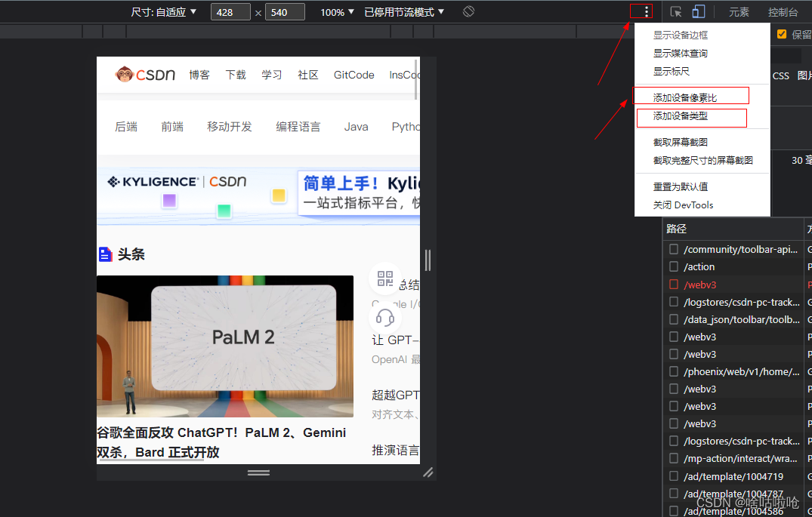Open the 移动开发 category link

230,127
